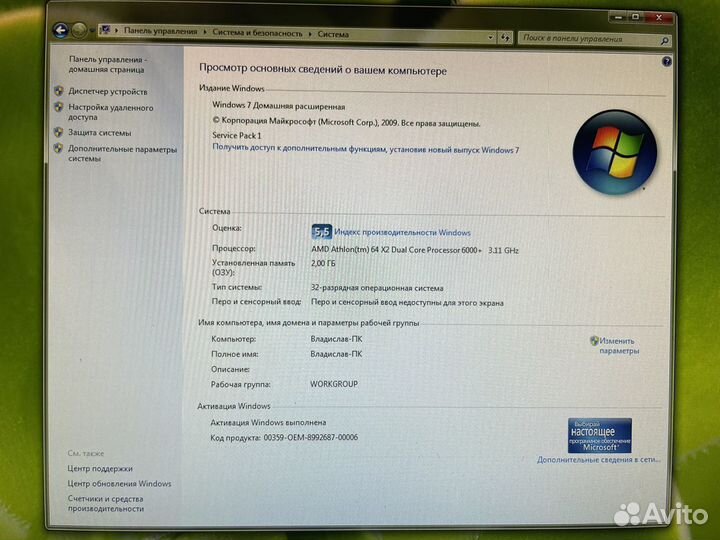This screenshot has width=720, height=540.
Task: Open 'Панель управления' breadcrumb
Action: click(160, 31)
